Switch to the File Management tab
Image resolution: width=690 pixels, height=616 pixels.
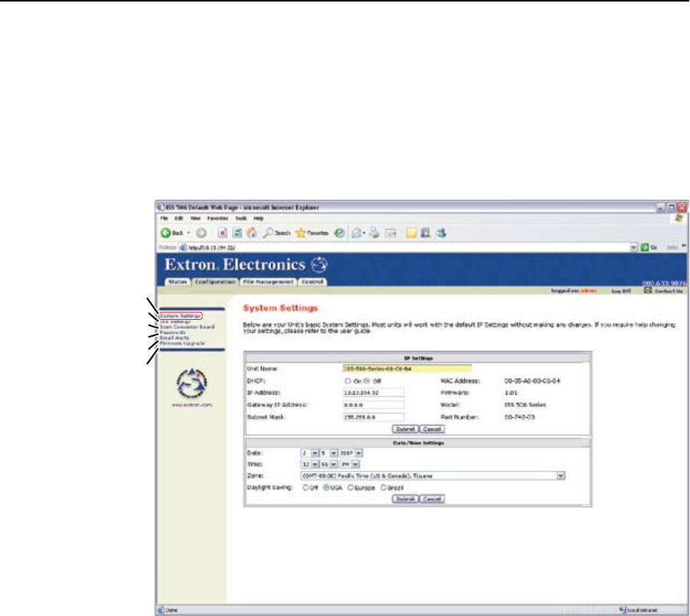[268, 282]
